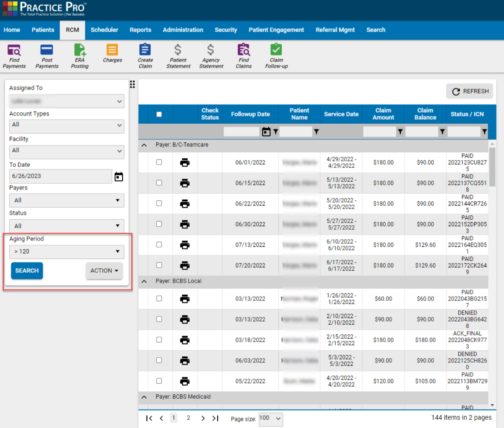
Task: Open the Patient Engagement menu
Action: (276, 30)
